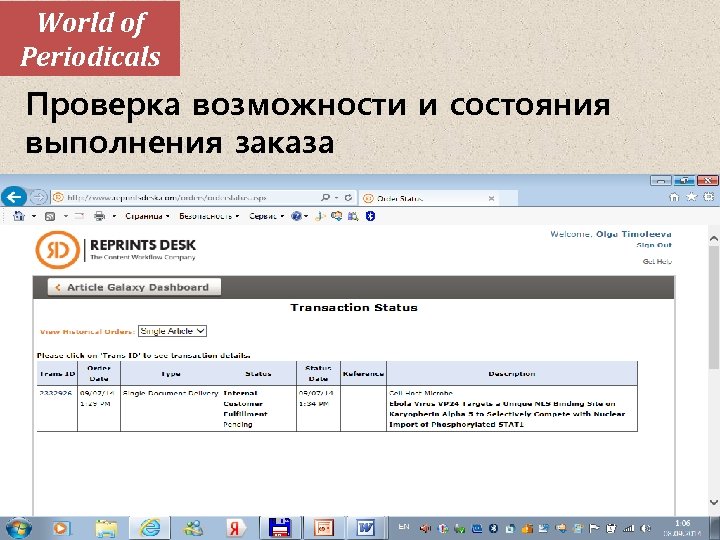Click the Windows Start button

pos(17,528)
